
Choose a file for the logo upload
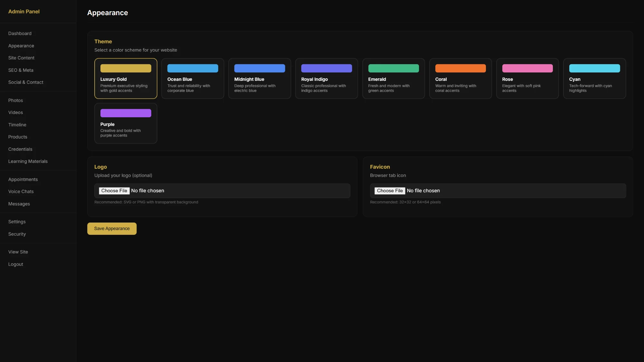[x=114, y=191]
